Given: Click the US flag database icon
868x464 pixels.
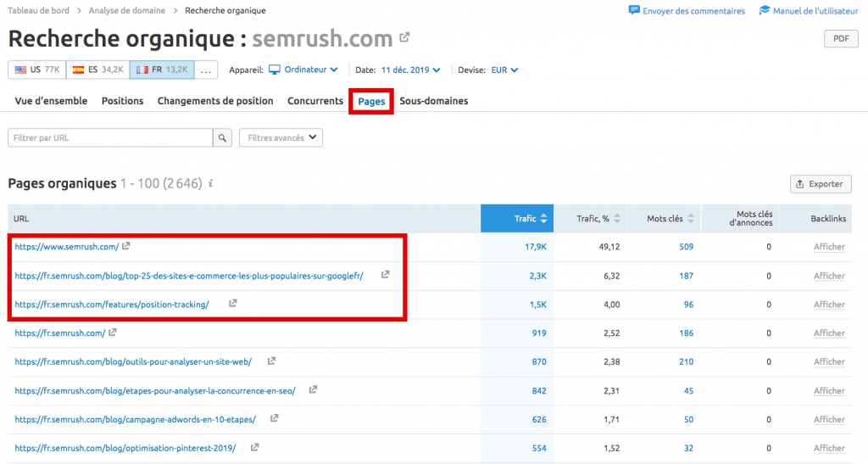Looking at the screenshot, I should coord(21,70).
